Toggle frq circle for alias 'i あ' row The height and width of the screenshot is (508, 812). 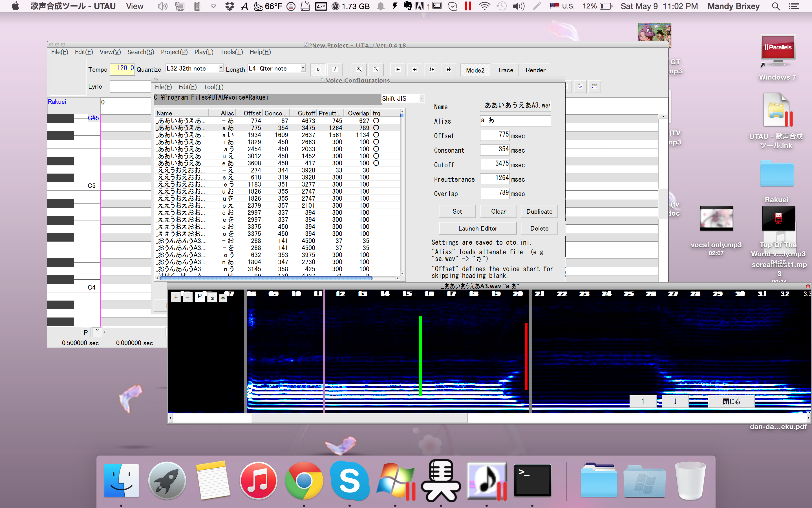(376, 142)
